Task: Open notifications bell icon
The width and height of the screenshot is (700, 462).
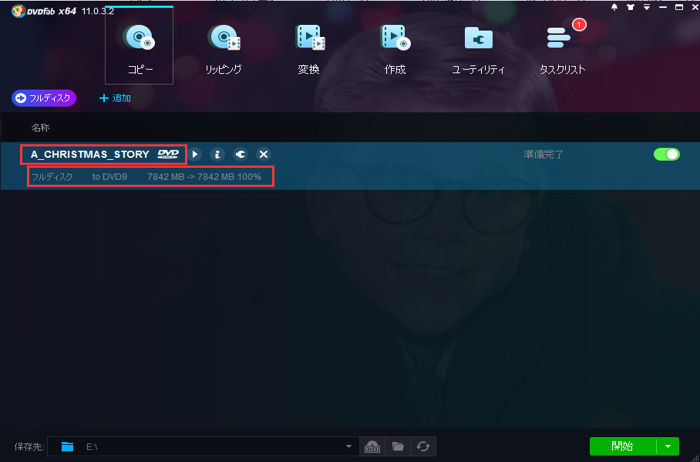Action: click(614, 7)
